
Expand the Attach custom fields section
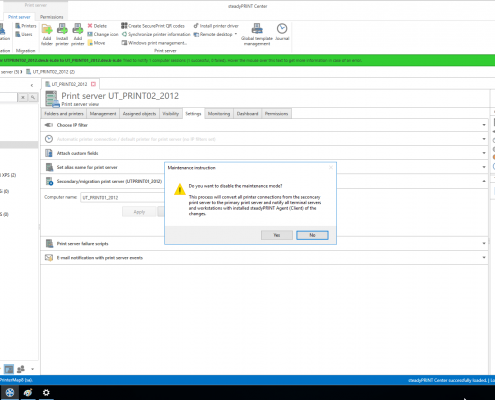264,153
